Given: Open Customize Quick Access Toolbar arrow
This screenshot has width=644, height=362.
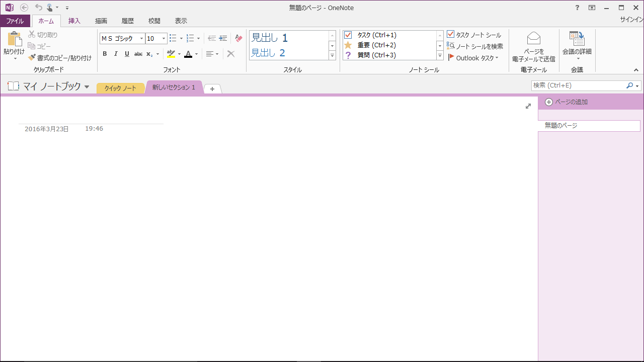Looking at the screenshot, I should [x=67, y=8].
